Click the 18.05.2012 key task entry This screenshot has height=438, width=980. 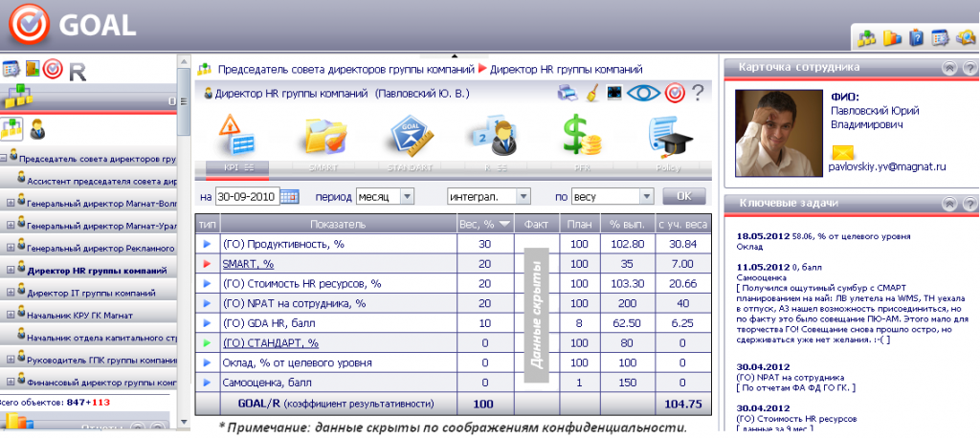point(822,241)
